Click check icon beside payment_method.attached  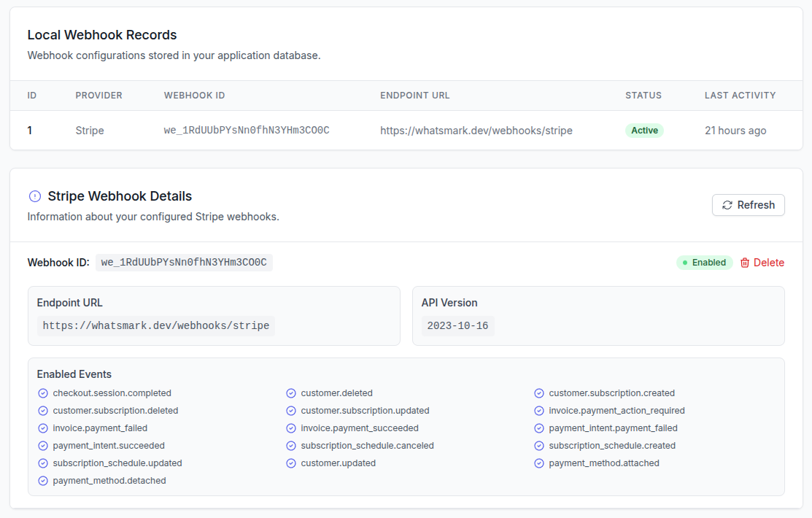click(539, 463)
